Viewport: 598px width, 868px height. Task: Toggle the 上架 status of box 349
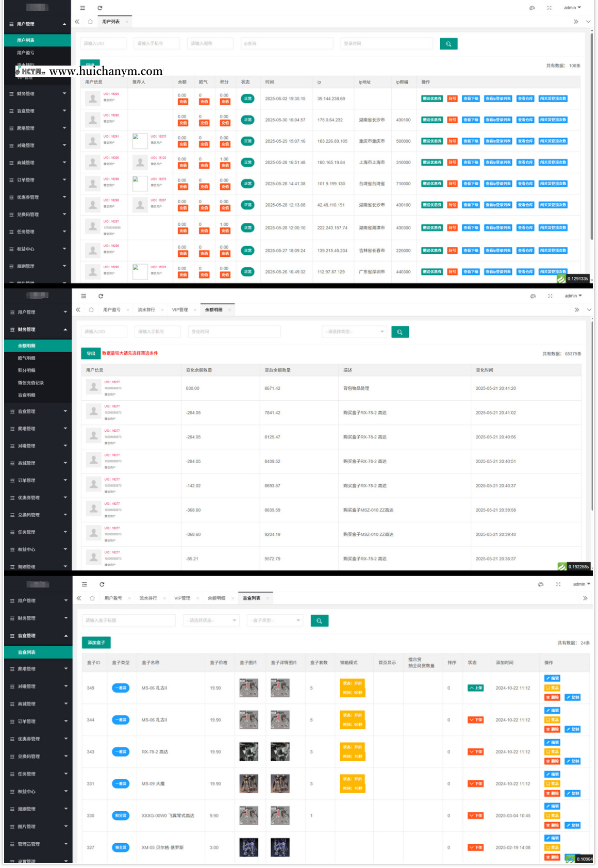(x=475, y=688)
